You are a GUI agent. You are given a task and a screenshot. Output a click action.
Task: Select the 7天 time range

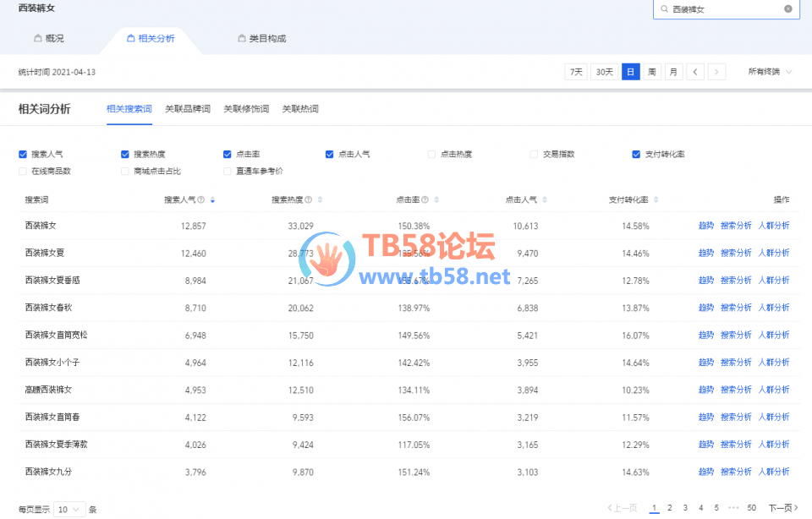tap(576, 72)
